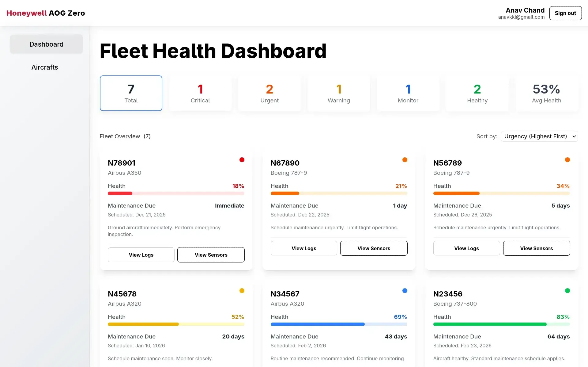Click the Honeywell AOG Zero logo

tap(46, 13)
